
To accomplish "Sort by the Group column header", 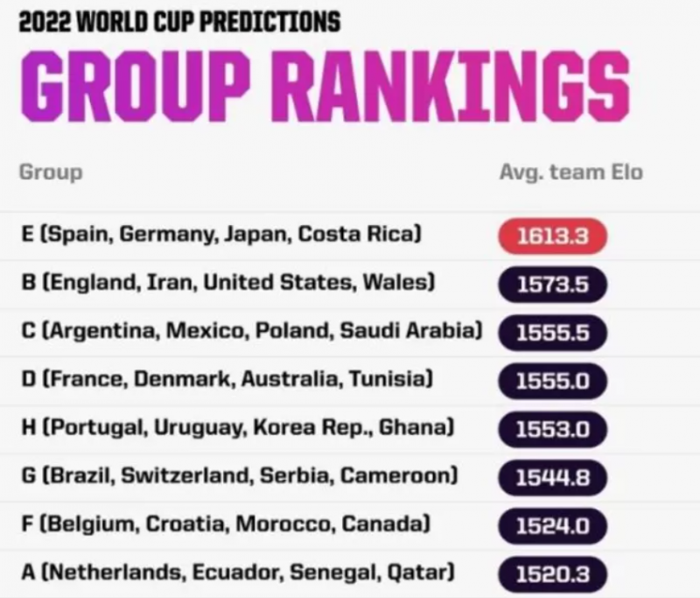I will [51, 172].
